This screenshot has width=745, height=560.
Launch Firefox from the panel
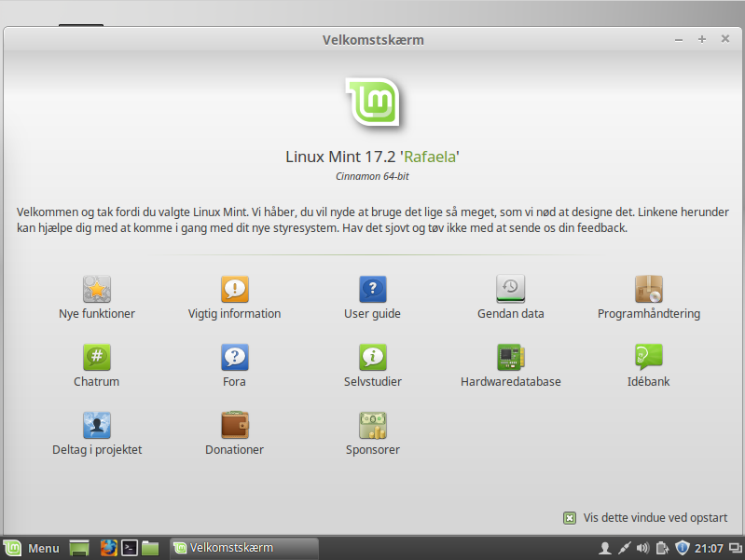(x=109, y=548)
